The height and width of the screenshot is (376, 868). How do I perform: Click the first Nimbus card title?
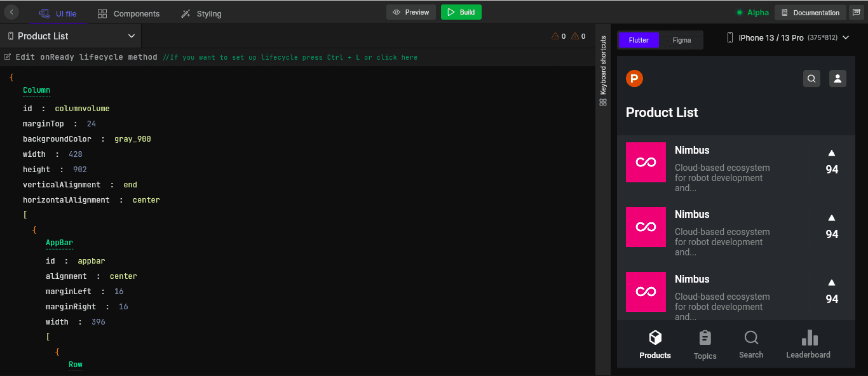(692, 151)
